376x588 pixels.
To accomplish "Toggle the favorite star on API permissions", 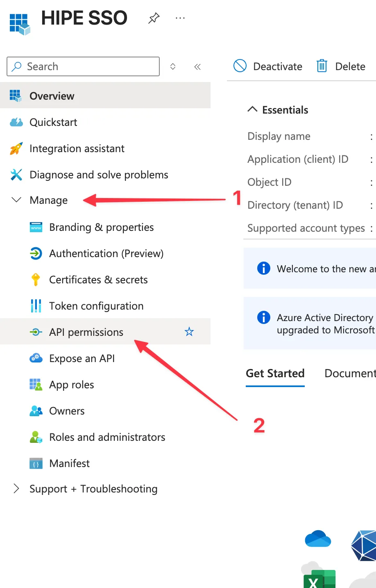I will pos(189,332).
